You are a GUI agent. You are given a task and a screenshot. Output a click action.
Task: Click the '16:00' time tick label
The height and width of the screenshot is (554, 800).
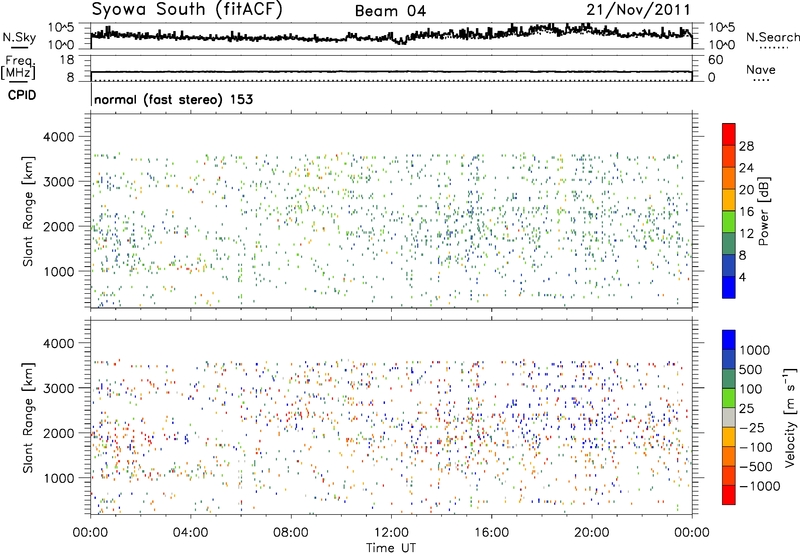(491, 533)
